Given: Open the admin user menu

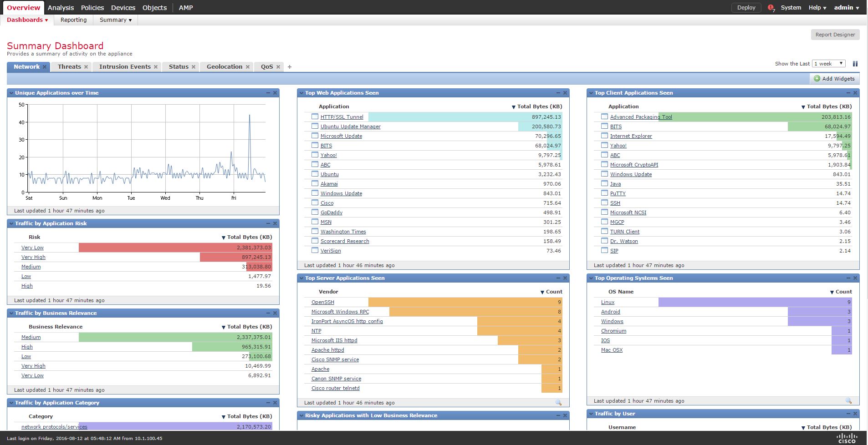Looking at the screenshot, I should (847, 8).
